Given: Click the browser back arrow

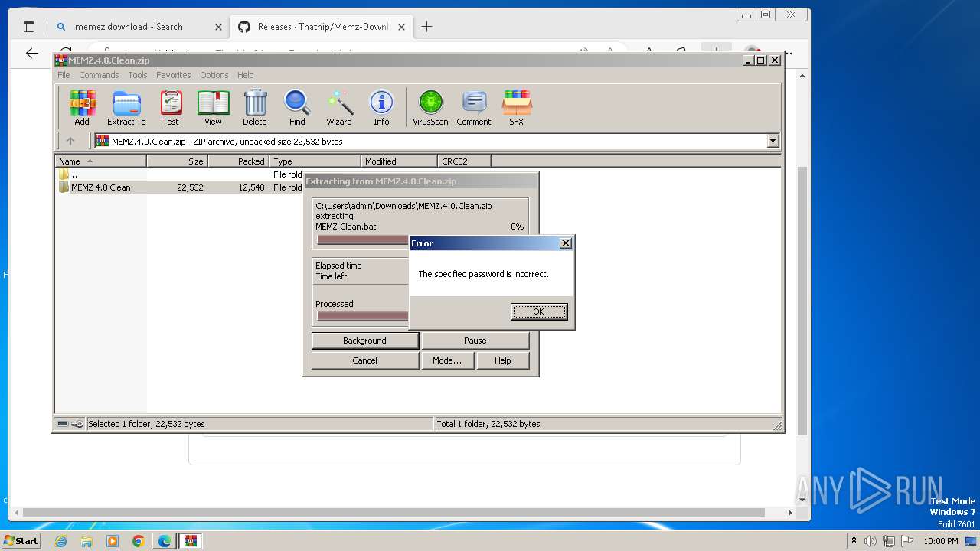Looking at the screenshot, I should pos(31,53).
